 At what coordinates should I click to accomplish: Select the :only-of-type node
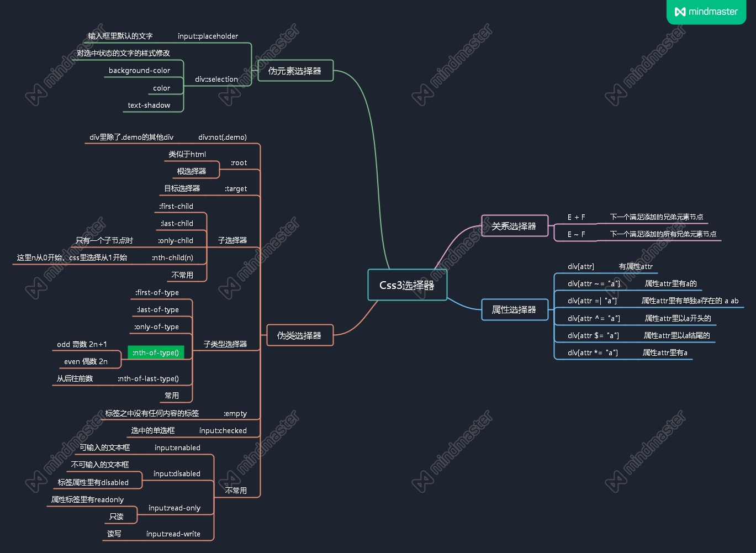tap(156, 327)
